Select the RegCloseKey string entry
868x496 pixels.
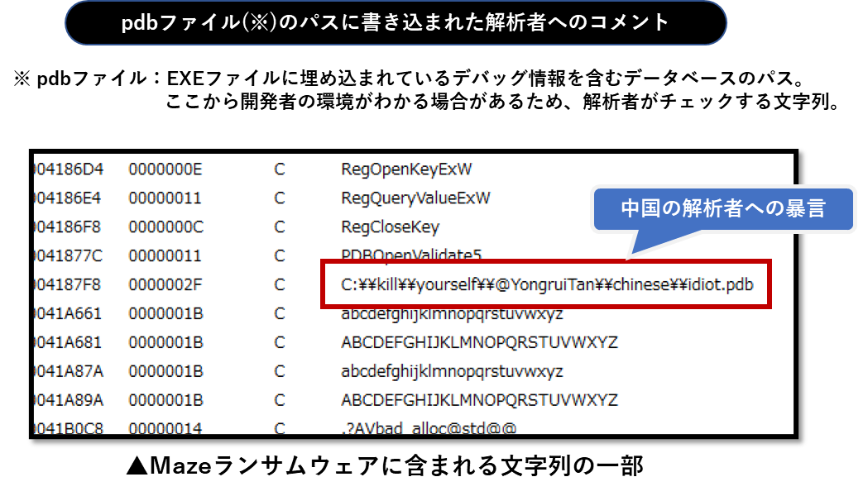pos(390,227)
